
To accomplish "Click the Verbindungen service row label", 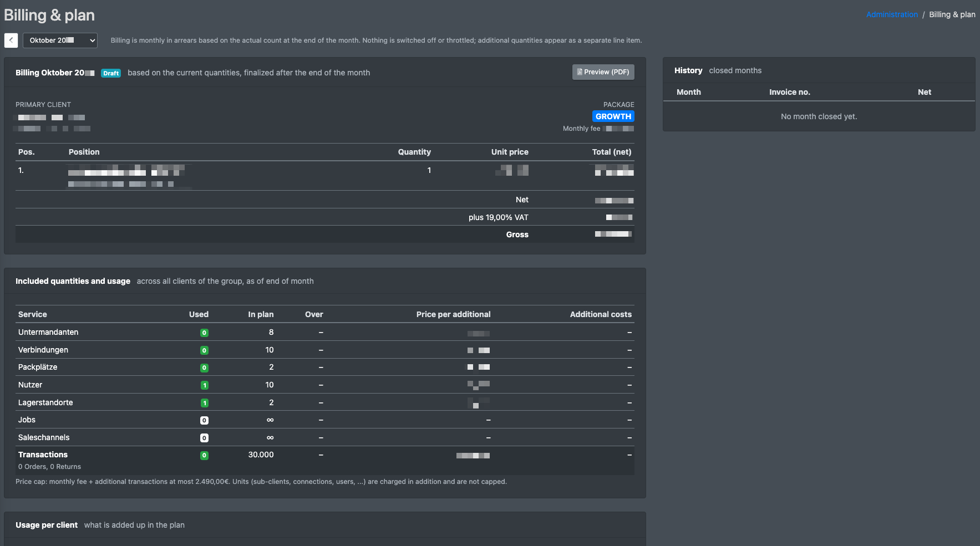I will [x=43, y=350].
